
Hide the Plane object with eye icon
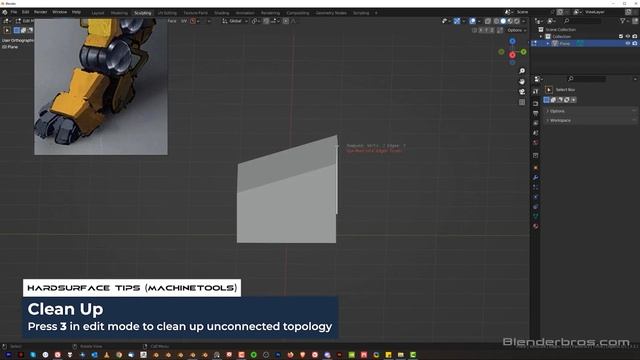tap(628, 43)
